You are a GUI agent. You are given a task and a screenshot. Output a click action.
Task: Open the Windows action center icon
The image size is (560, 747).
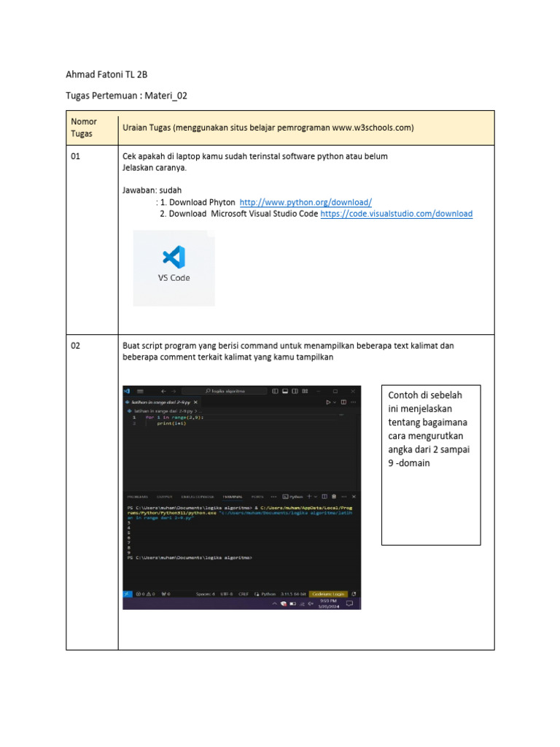[349, 603]
